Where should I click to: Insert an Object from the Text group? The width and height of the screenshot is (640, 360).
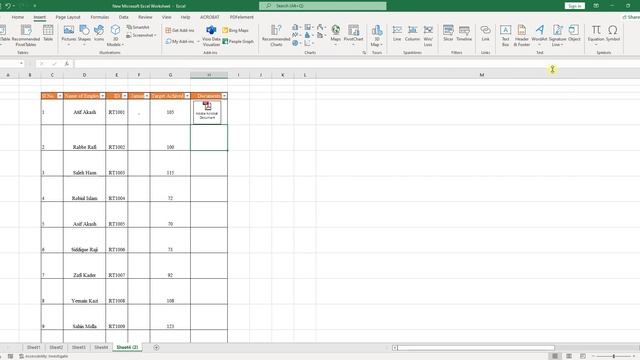coord(574,33)
